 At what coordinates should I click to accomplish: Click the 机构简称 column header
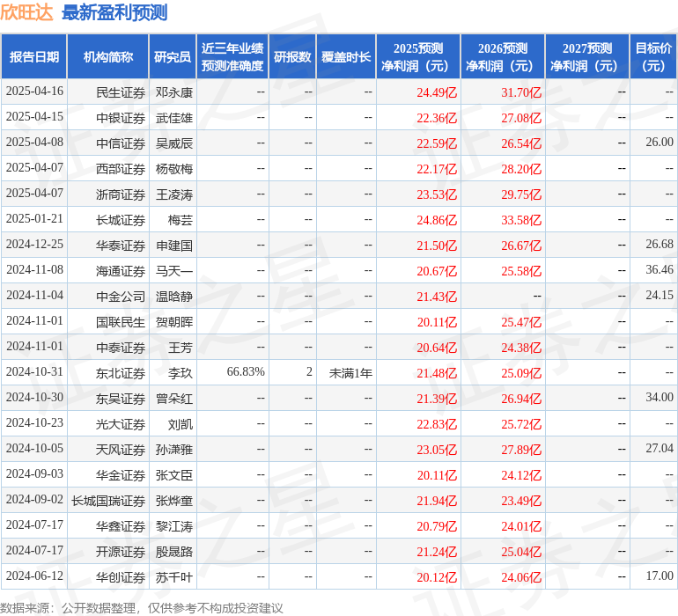(x=108, y=57)
